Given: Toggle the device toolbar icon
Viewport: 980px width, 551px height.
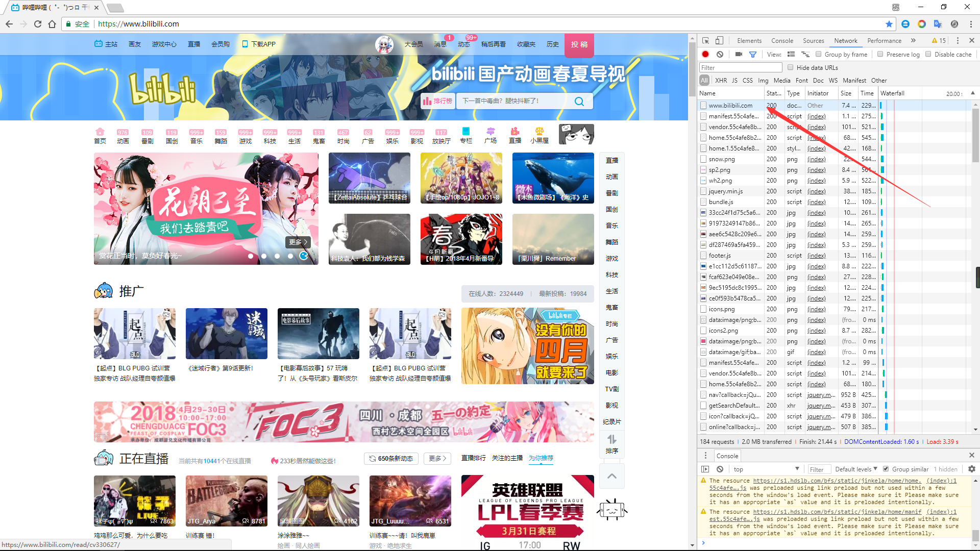Looking at the screenshot, I should click(x=719, y=40).
